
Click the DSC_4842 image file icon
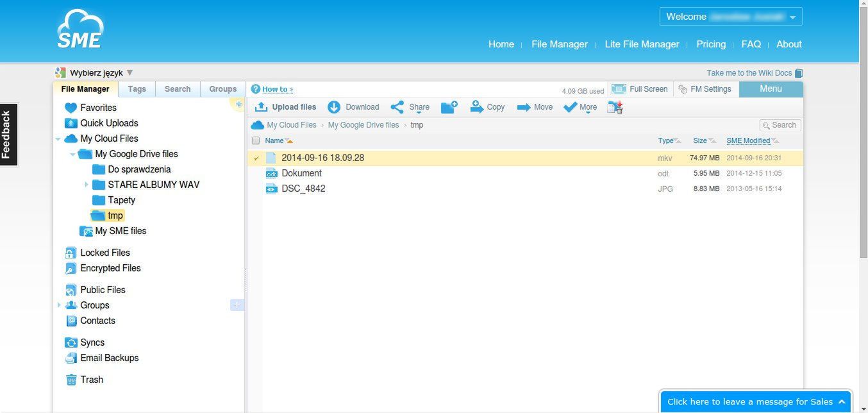point(271,189)
